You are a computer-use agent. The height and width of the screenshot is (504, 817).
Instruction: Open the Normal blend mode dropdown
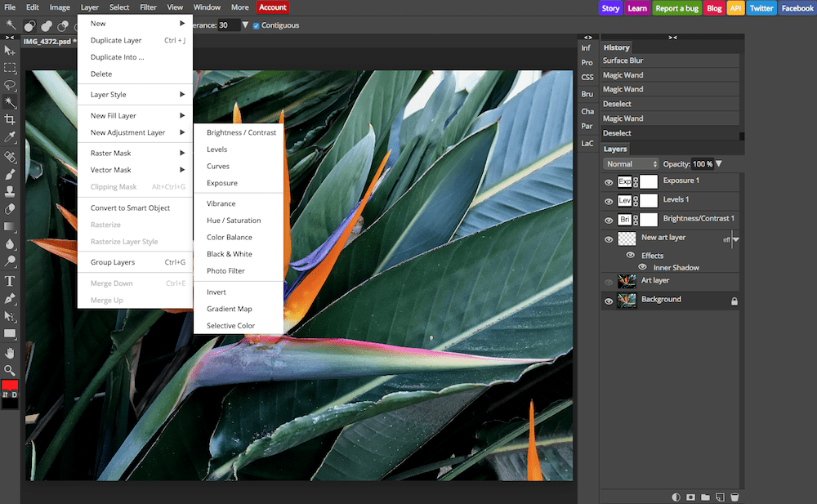[x=630, y=164]
